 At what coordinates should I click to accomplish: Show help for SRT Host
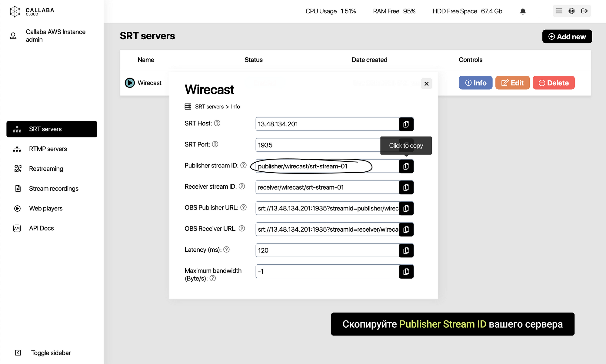(x=217, y=123)
